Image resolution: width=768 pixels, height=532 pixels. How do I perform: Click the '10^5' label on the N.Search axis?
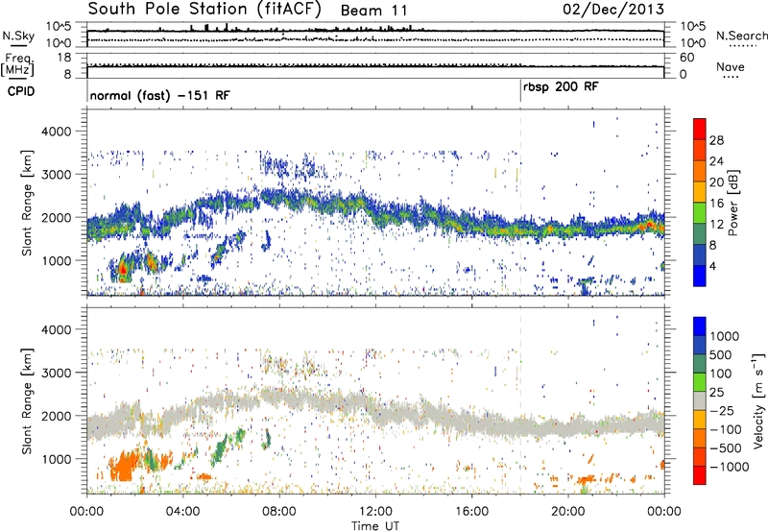(693, 27)
